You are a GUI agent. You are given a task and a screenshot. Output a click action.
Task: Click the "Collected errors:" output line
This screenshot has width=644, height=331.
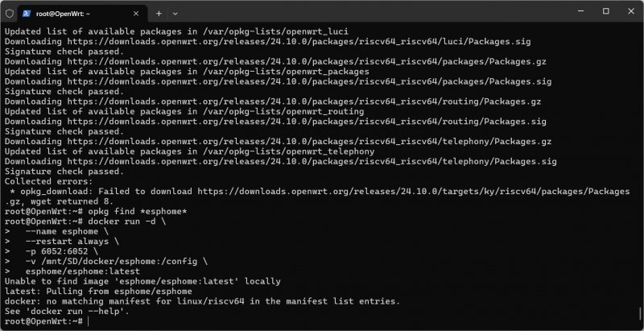click(39, 181)
